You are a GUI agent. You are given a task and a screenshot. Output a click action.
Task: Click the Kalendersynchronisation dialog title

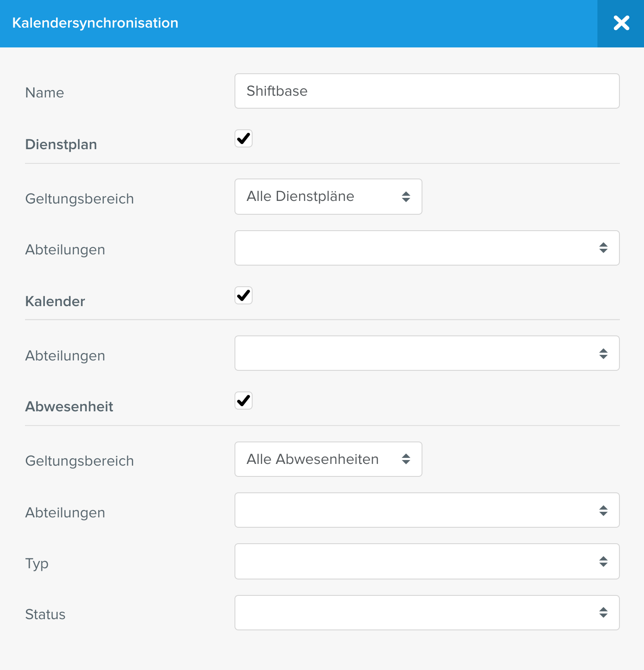tap(95, 23)
